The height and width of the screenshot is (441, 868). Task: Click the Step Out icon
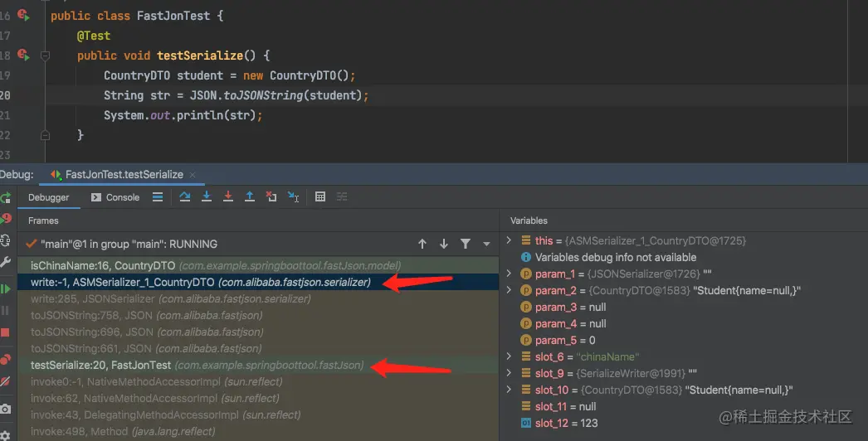click(250, 197)
